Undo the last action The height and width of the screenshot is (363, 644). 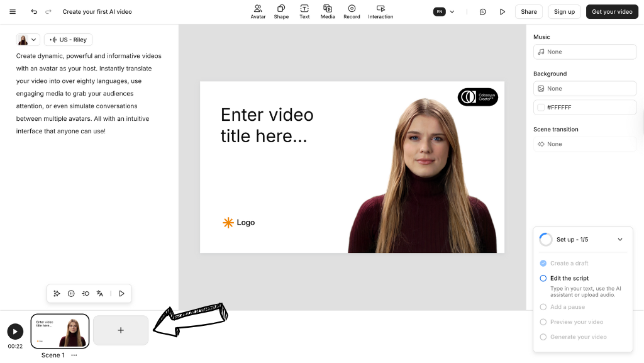[34, 12]
